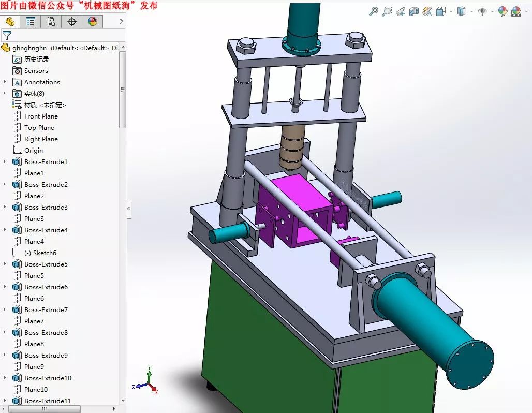Click the Plane7 icon in the tree
The height and width of the screenshot is (413, 532).
[17, 321]
